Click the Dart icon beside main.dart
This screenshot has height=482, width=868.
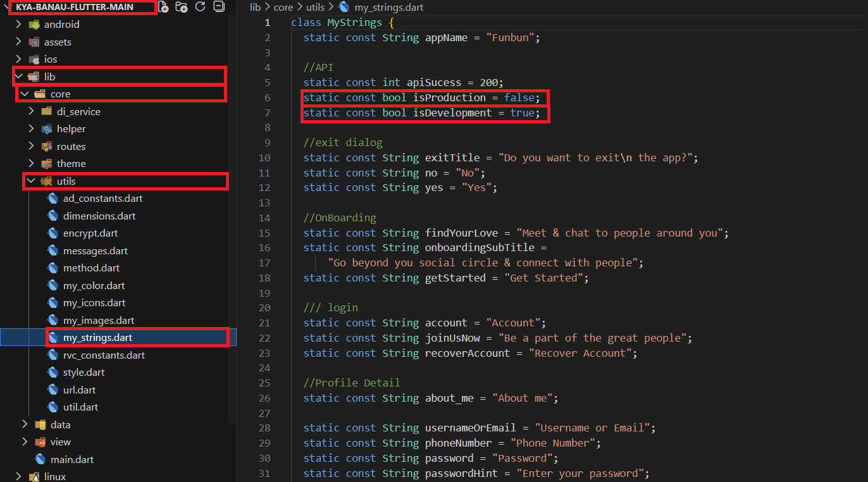tap(40, 459)
